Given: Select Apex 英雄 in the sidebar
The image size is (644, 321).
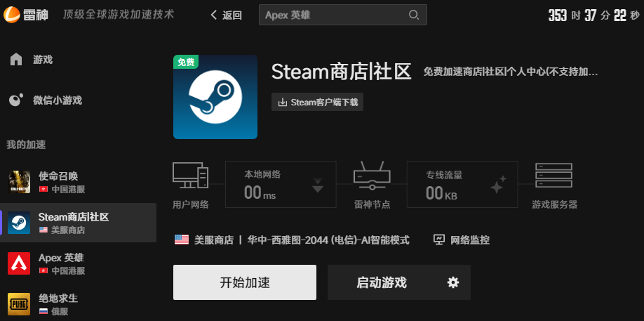Looking at the screenshot, I should 78,263.
